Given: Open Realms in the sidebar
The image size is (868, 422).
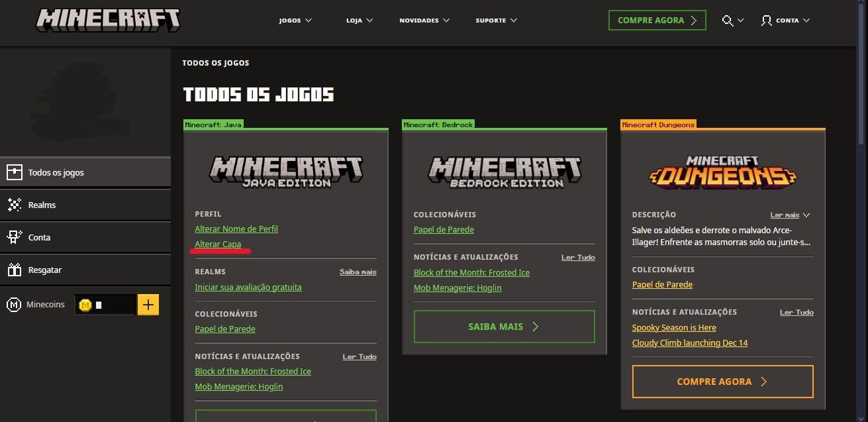Looking at the screenshot, I should tap(85, 205).
